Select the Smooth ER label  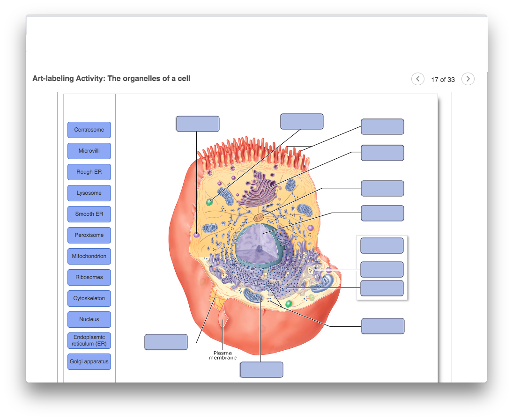89,214
